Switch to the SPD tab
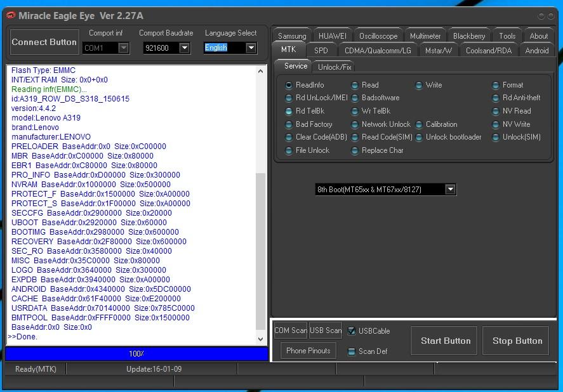563x392 pixels. pyautogui.click(x=321, y=50)
